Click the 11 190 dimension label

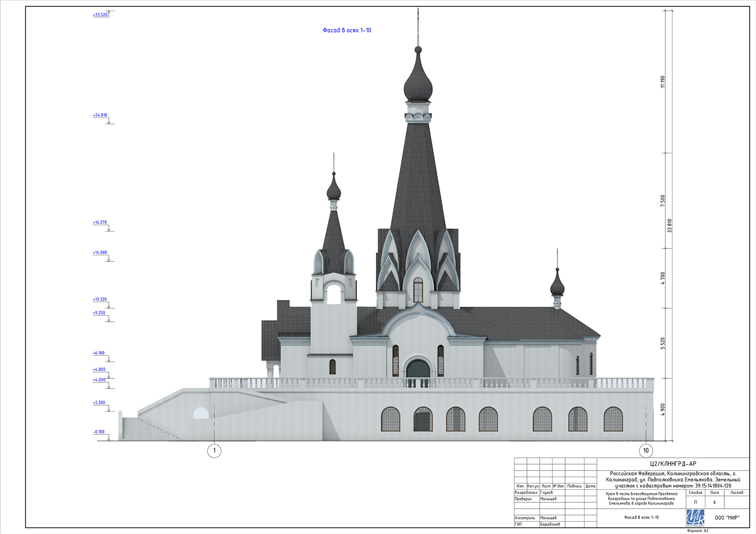coord(662,82)
